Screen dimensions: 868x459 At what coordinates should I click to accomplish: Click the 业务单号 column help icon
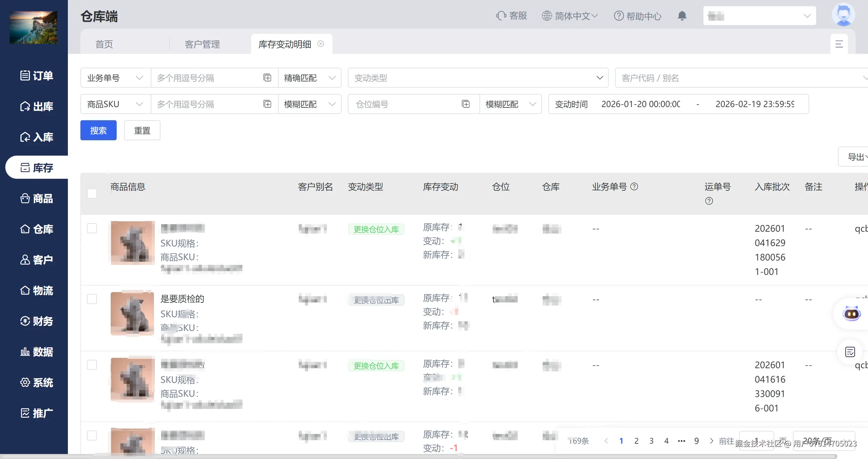[634, 187]
